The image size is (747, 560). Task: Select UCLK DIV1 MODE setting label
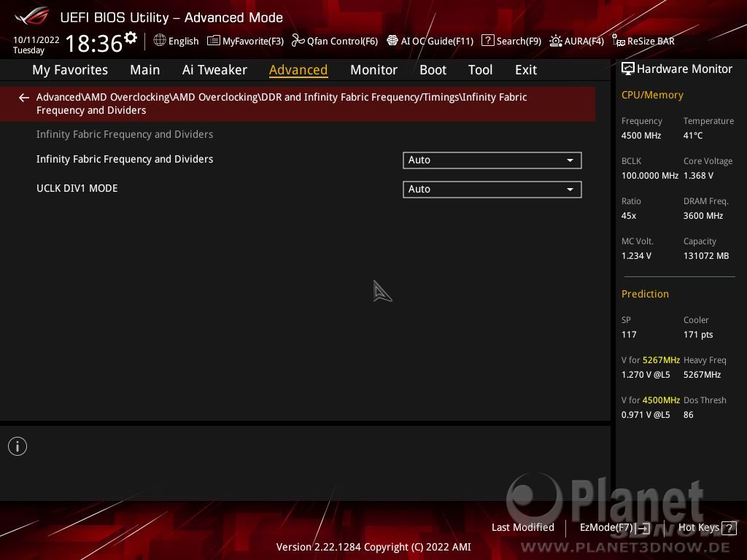(x=77, y=188)
